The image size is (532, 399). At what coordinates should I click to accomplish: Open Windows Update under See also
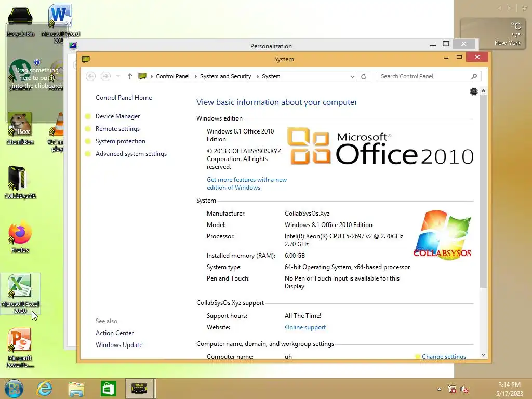[119, 345]
